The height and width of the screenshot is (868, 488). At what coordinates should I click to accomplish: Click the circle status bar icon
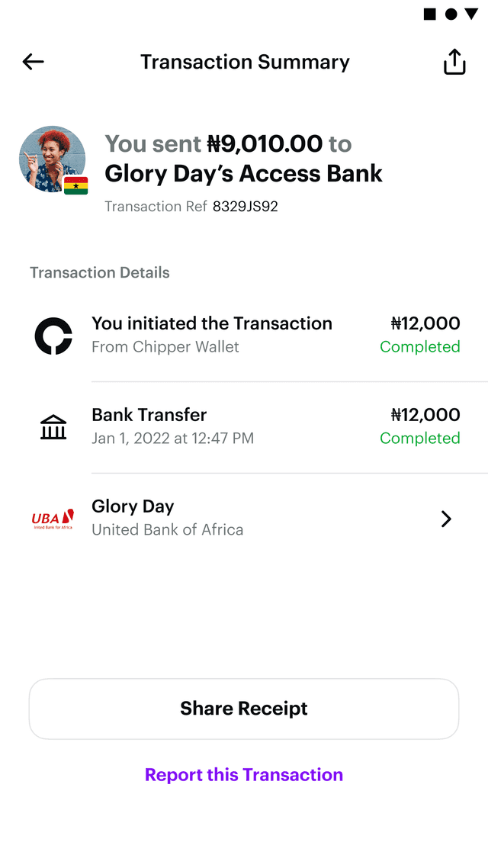point(453,13)
